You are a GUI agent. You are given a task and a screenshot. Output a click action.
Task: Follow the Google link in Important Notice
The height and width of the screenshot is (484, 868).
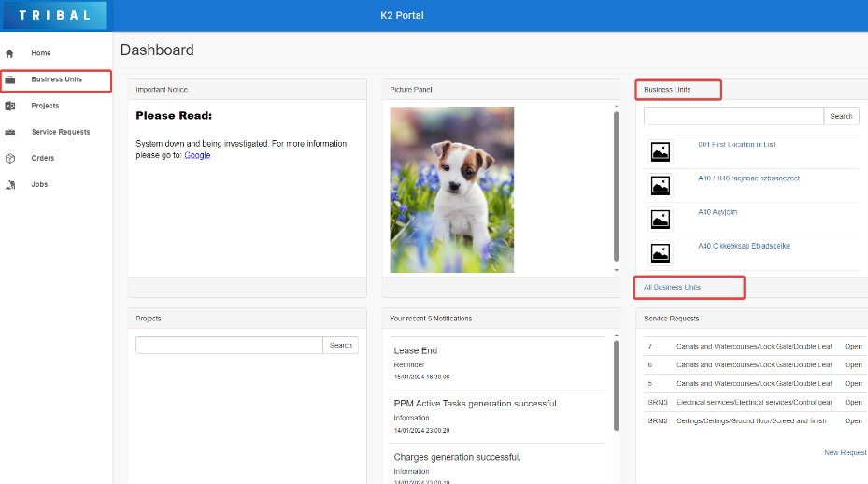[x=197, y=155]
